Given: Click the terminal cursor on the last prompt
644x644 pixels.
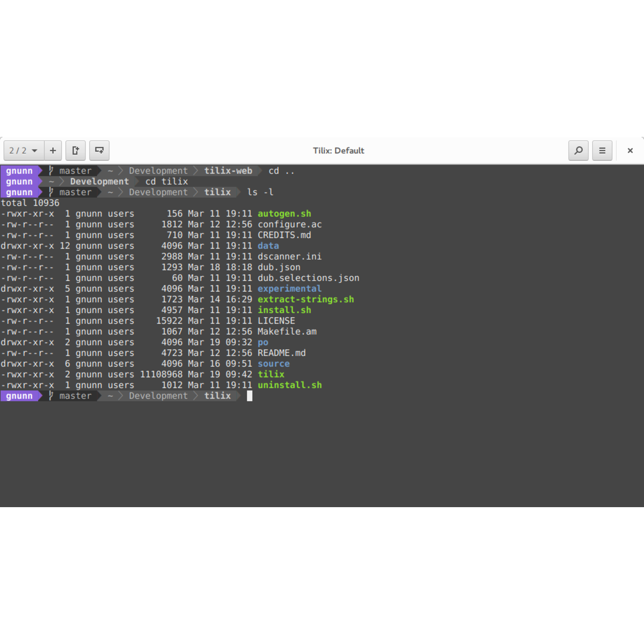Looking at the screenshot, I should [250, 396].
